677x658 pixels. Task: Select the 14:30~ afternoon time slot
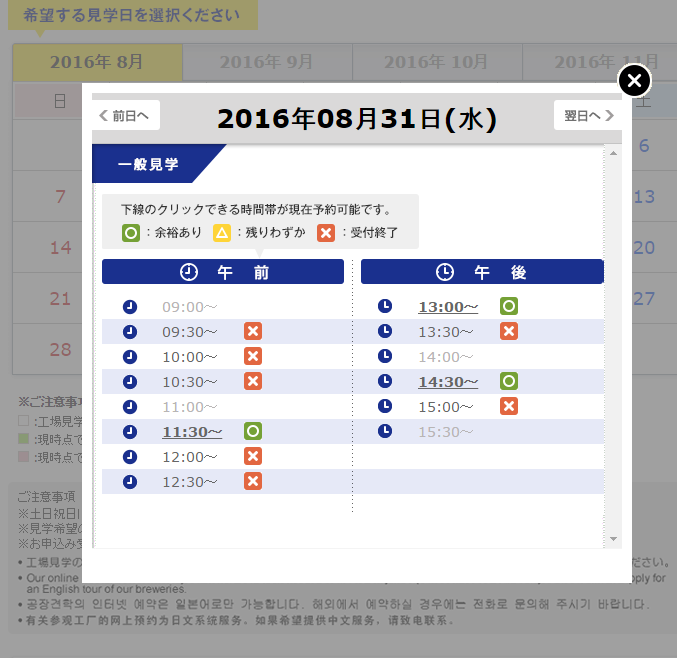(x=448, y=382)
